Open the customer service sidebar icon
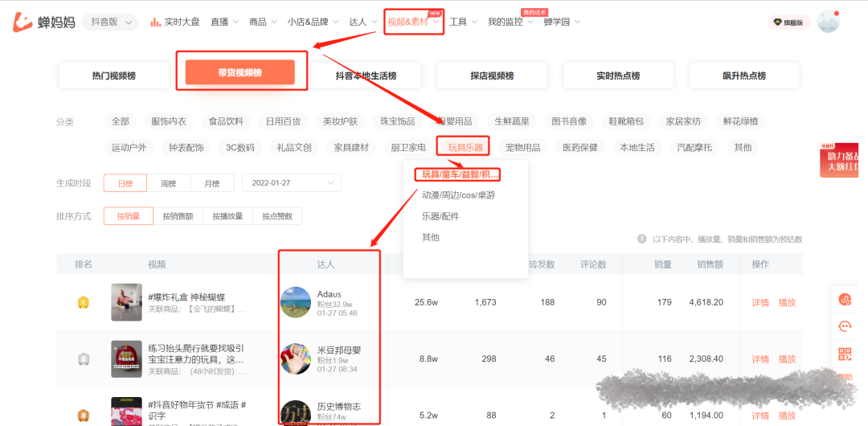868x426 pixels. [845, 327]
